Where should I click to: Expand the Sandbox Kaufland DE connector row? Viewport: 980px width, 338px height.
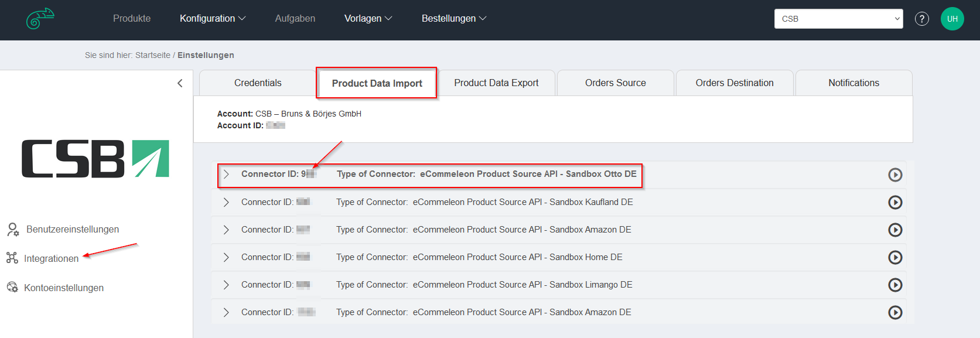coord(226,202)
